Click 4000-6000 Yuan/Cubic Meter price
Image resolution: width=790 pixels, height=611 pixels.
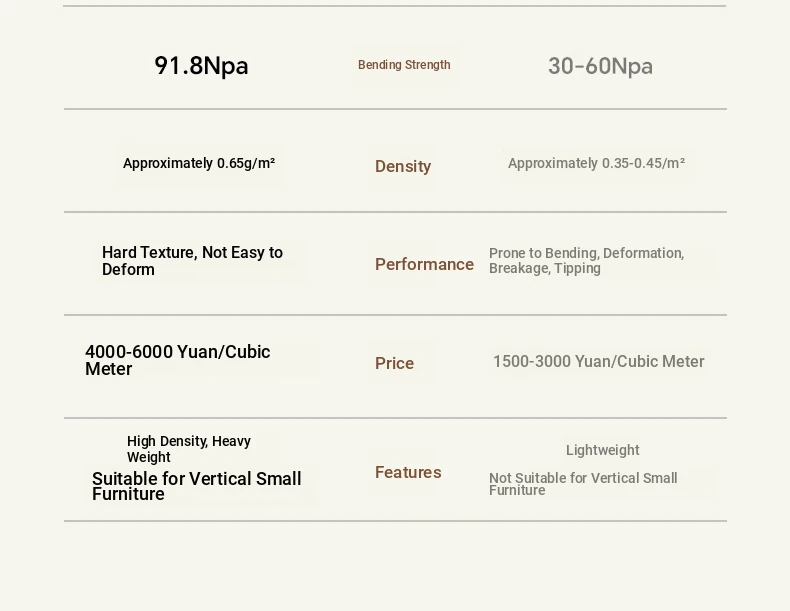pos(177,360)
